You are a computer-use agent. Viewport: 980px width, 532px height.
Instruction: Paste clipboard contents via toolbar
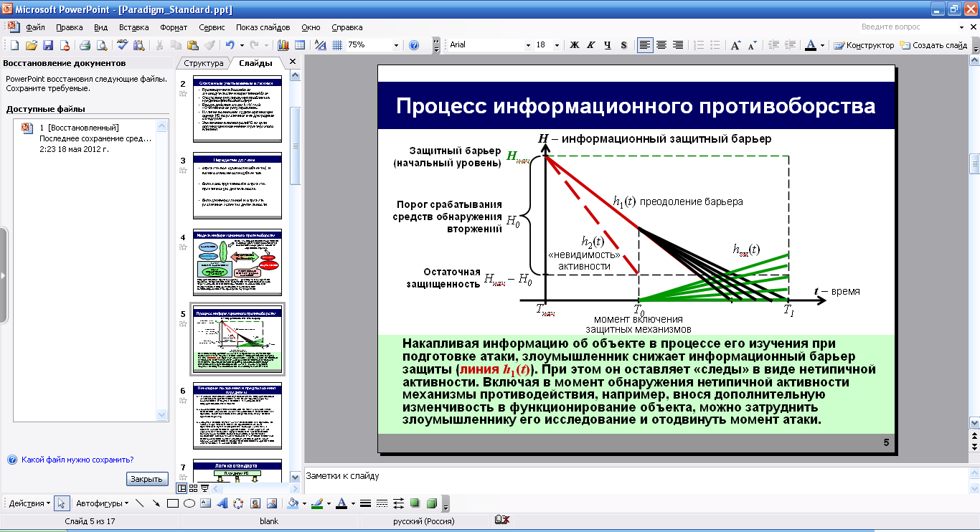pos(192,45)
